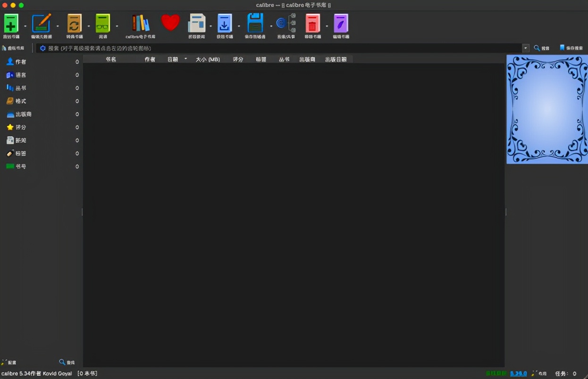Click the green Add books icon
The image size is (588, 379).
pyautogui.click(x=11, y=23)
